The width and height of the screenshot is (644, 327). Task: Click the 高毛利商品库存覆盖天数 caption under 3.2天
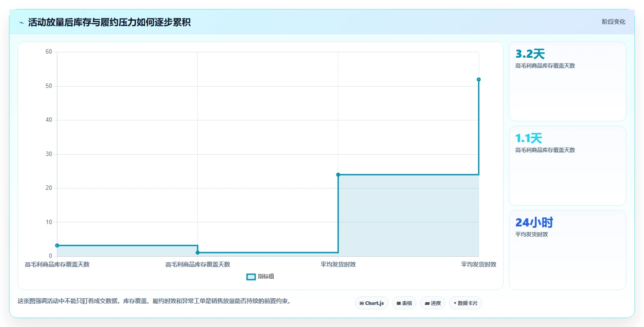point(545,66)
